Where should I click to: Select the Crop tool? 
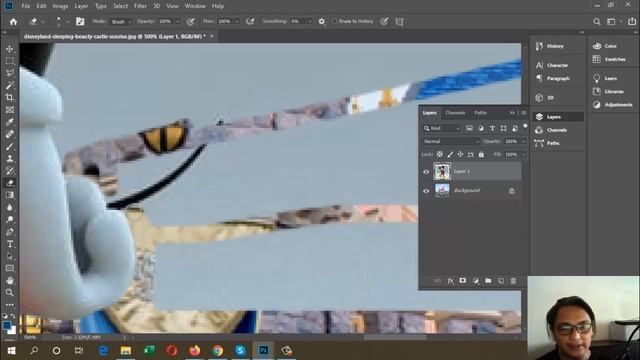tap(10, 98)
